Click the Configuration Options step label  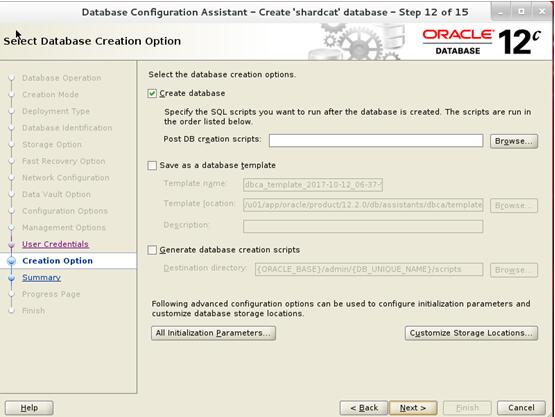[65, 211]
